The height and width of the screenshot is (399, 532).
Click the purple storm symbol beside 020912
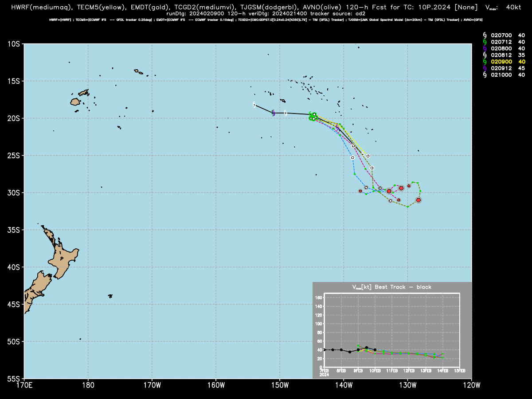pos(485,68)
